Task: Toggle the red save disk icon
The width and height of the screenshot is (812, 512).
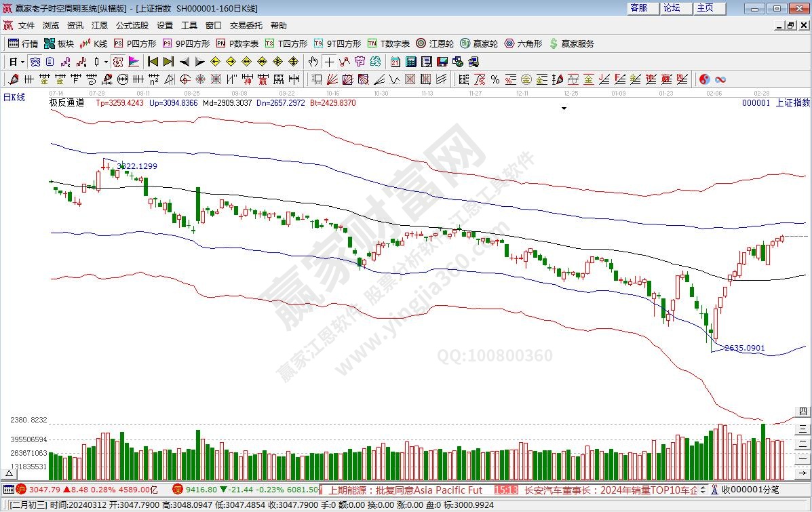Action: click(x=442, y=62)
